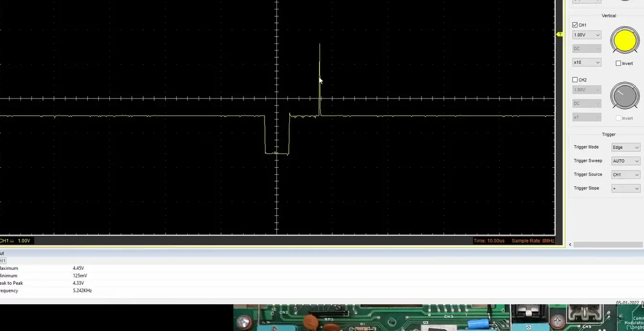The height and width of the screenshot is (331, 644).
Task: Click the yellow trigger level marker T
Action: coord(560,34)
